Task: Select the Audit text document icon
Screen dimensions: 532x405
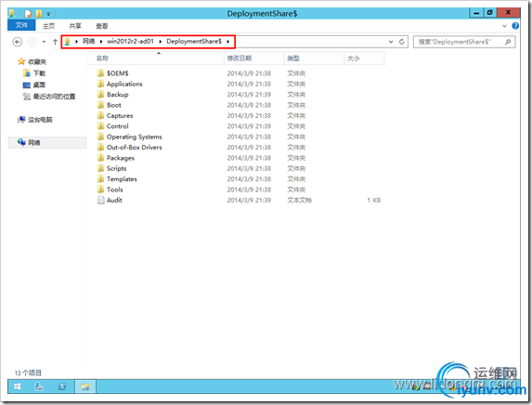Action: [100, 200]
